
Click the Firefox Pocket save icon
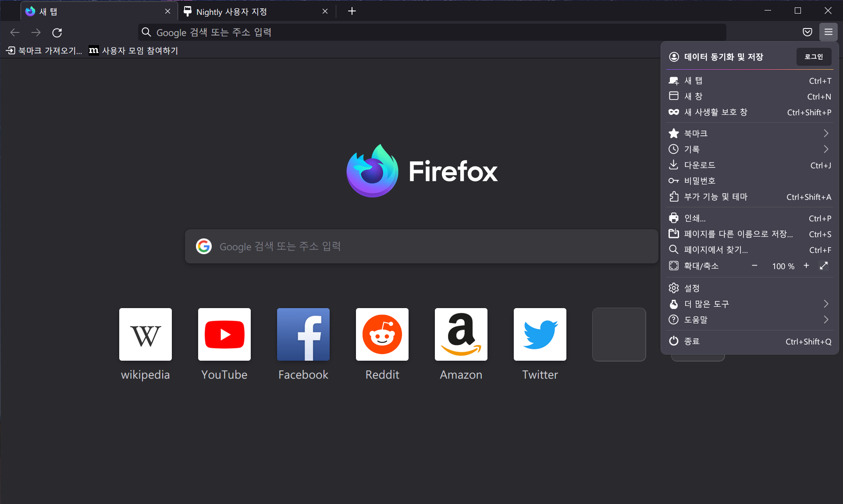[x=807, y=32]
